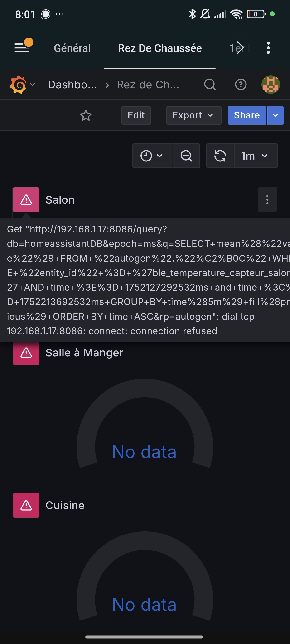Select the Rez De Chaussée tab
Screen dimensions: 290x644
click(x=160, y=48)
